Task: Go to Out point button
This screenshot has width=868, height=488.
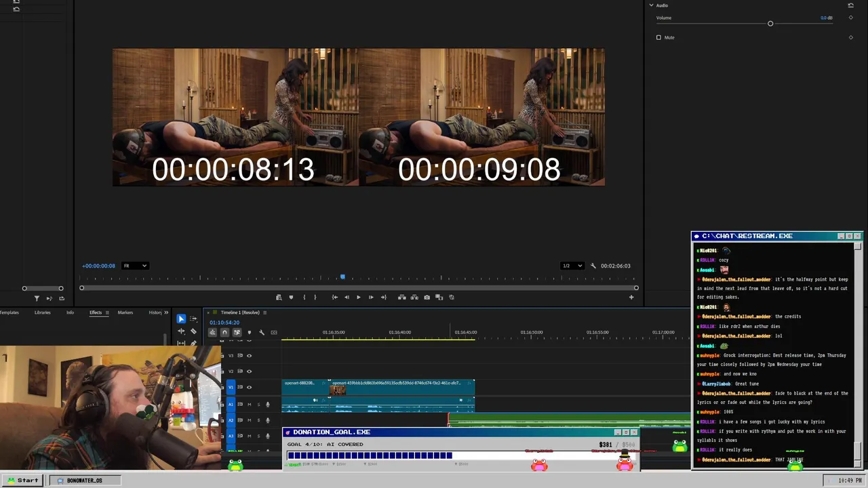Action: (x=384, y=297)
